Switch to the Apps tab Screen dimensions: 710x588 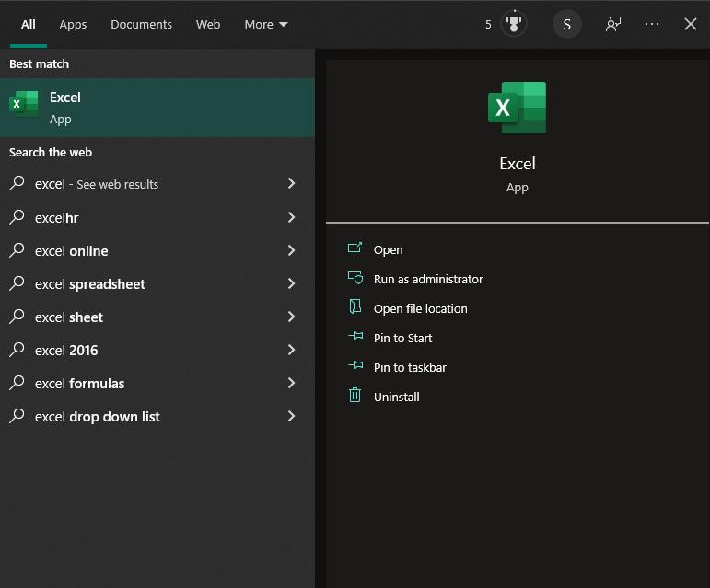click(73, 25)
